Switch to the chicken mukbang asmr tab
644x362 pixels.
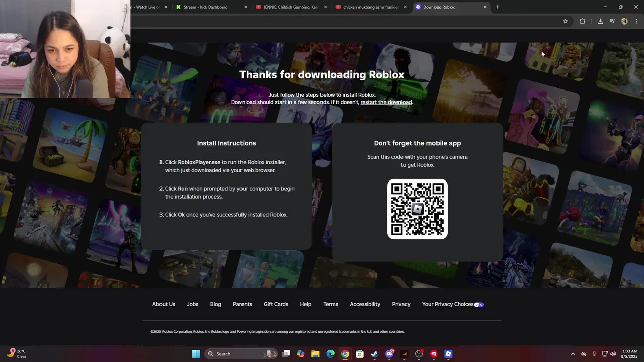click(x=371, y=7)
